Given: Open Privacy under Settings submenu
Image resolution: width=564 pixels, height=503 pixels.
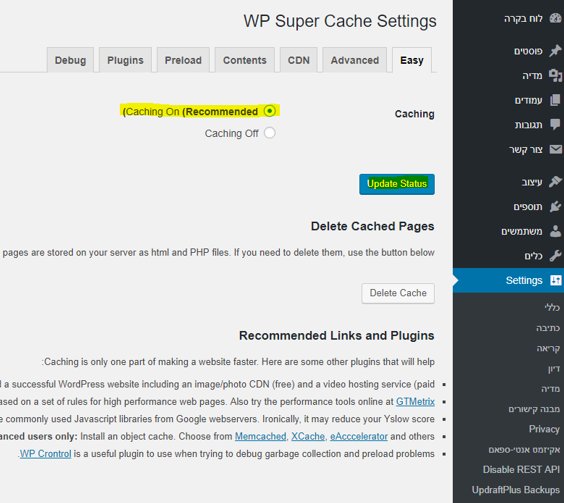Looking at the screenshot, I should point(544,429).
